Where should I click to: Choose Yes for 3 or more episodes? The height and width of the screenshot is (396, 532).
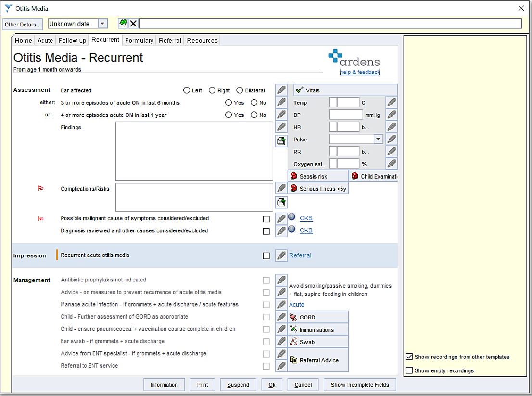click(228, 102)
